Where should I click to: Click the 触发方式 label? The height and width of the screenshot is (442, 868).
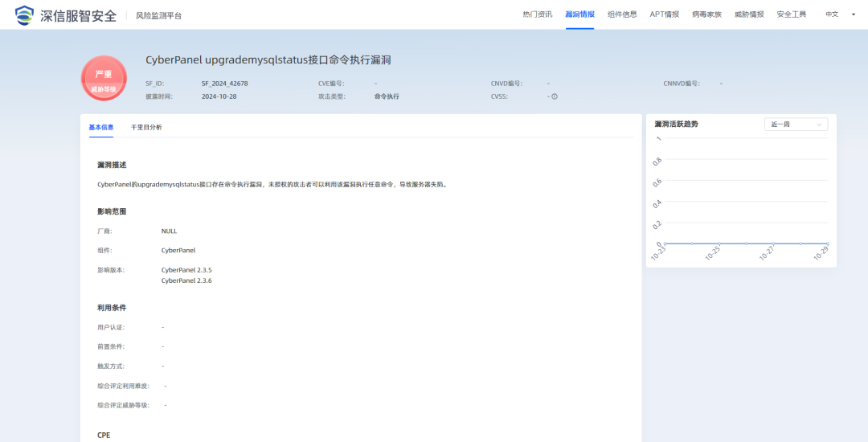pos(111,366)
